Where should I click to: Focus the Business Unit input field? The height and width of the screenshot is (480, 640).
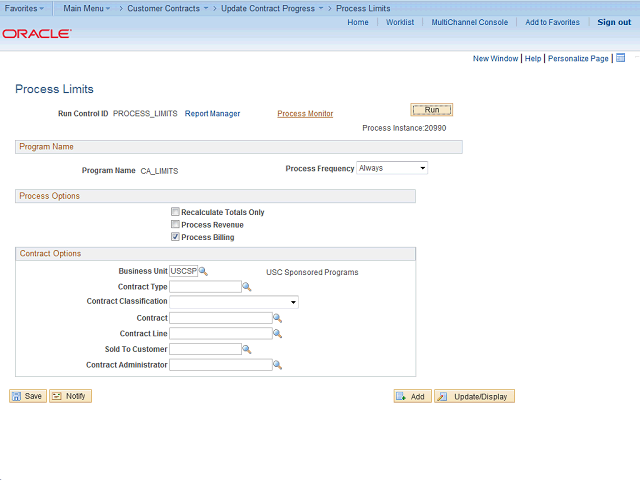tap(184, 271)
